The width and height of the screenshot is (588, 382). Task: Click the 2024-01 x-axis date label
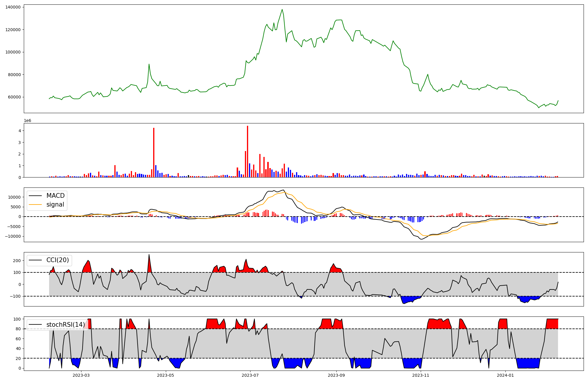(505, 375)
